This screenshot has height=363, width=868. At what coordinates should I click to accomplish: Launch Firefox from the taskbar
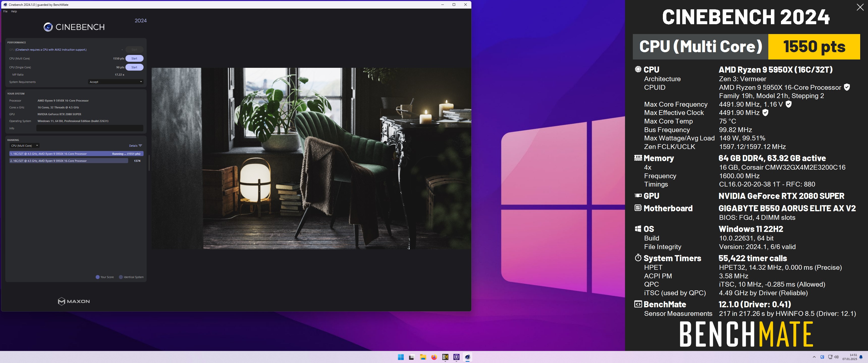[434, 357]
